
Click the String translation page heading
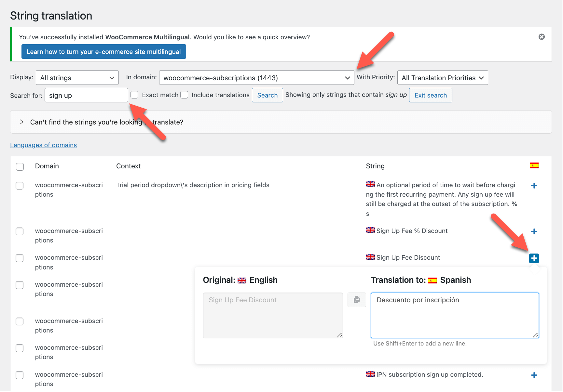(x=51, y=16)
